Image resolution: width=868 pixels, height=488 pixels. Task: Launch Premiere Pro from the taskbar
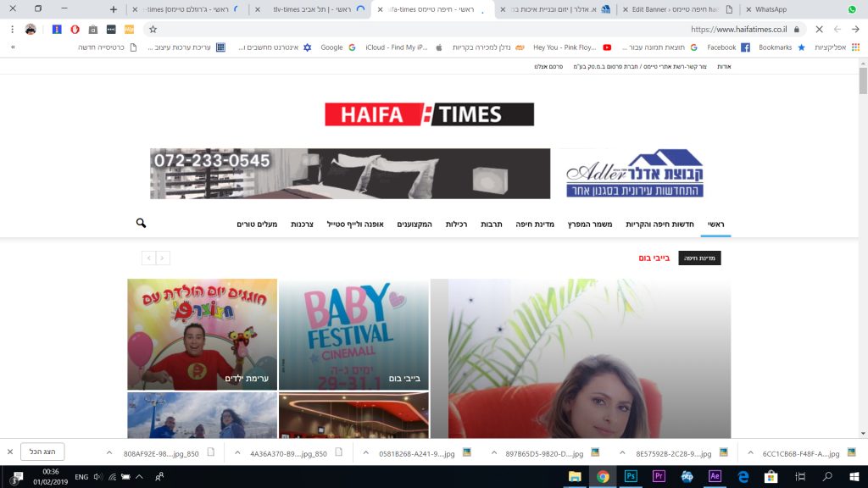tap(659, 476)
